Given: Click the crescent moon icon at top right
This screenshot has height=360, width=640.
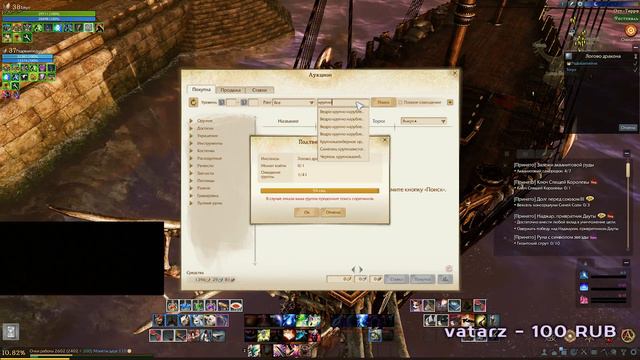Looking at the screenshot, I should pyautogui.click(x=596, y=4).
